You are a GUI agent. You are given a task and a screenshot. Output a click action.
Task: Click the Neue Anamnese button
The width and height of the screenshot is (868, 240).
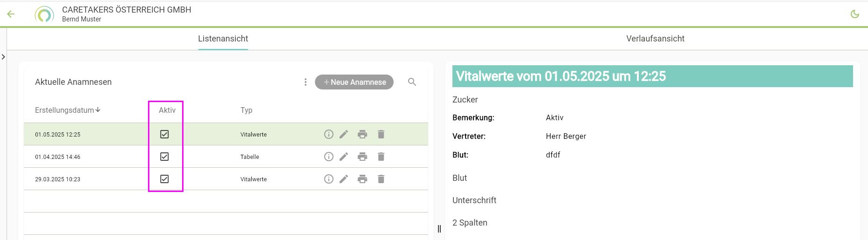[354, 82]
